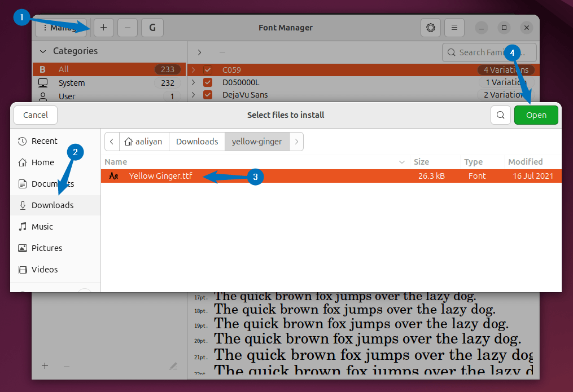This screenshot has width=573, height=392.
Task: Disable the DejaVu Sans font checkbox
Action: 208,95
